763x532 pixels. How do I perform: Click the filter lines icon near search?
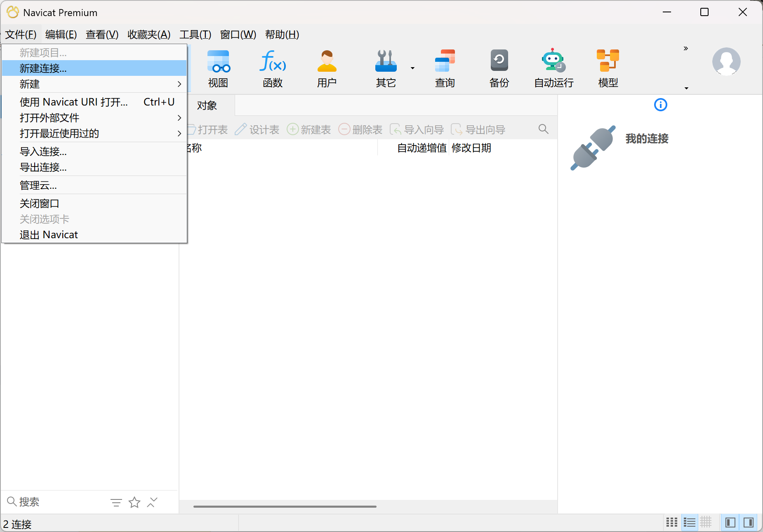pyautogui.click(x=116, y=502)
